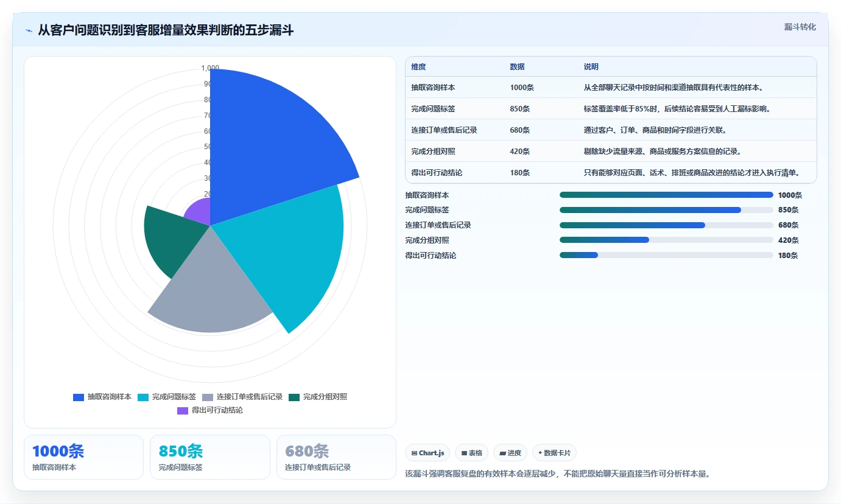Click description 通过客户、订单、商品 text
The height and width of the screenshot is (504, 841).
655,130
